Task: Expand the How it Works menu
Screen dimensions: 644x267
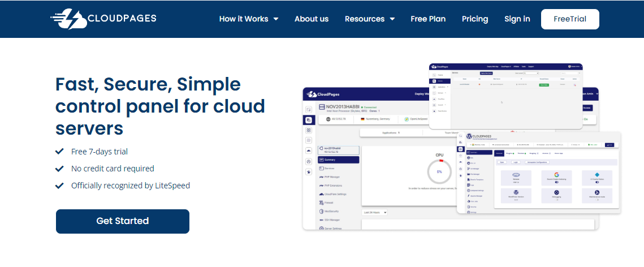Action: coord(248,19)
